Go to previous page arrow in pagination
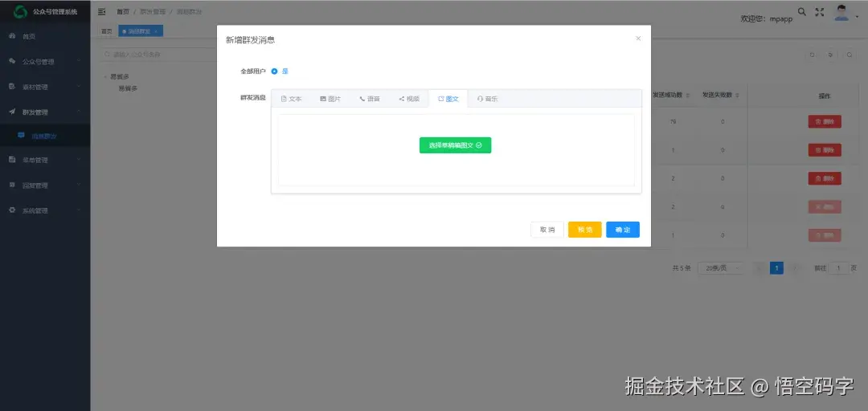868x411 pixels. (759, 268)
